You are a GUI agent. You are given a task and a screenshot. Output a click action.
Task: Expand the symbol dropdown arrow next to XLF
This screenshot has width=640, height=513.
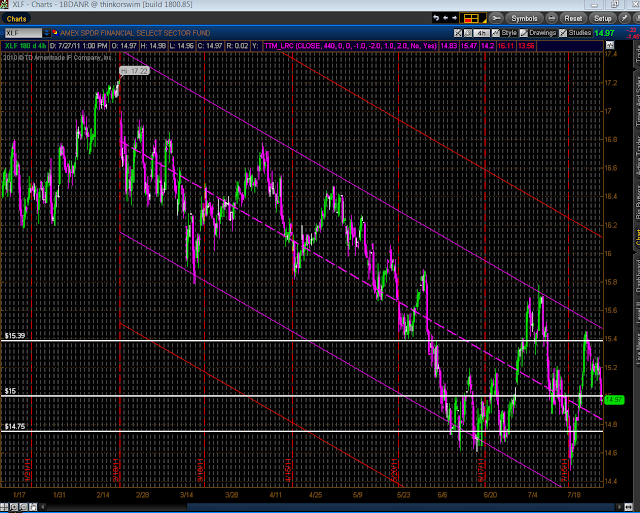(x=47, y=33)
